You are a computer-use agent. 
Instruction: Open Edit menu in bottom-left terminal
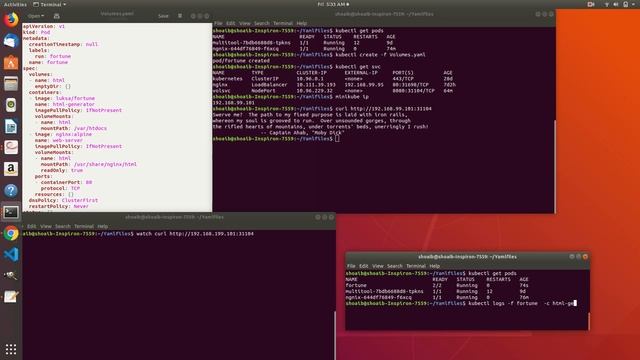31,226
